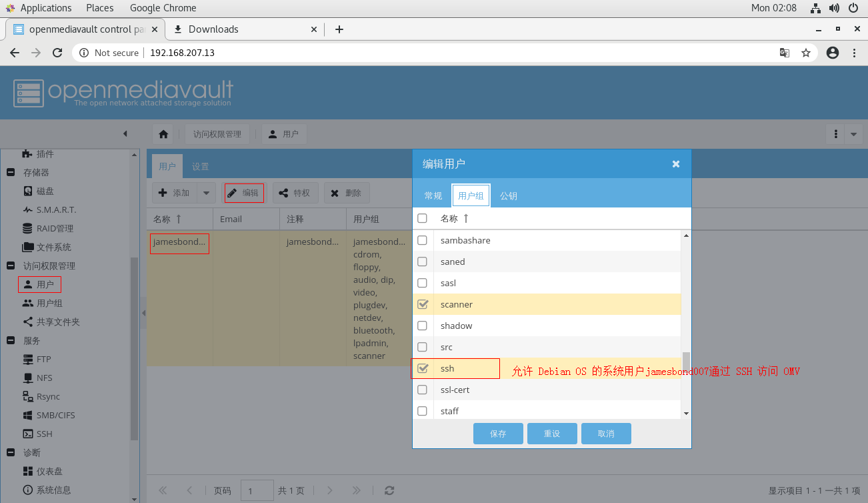Check the ssl-cert group checkbox

422,390
